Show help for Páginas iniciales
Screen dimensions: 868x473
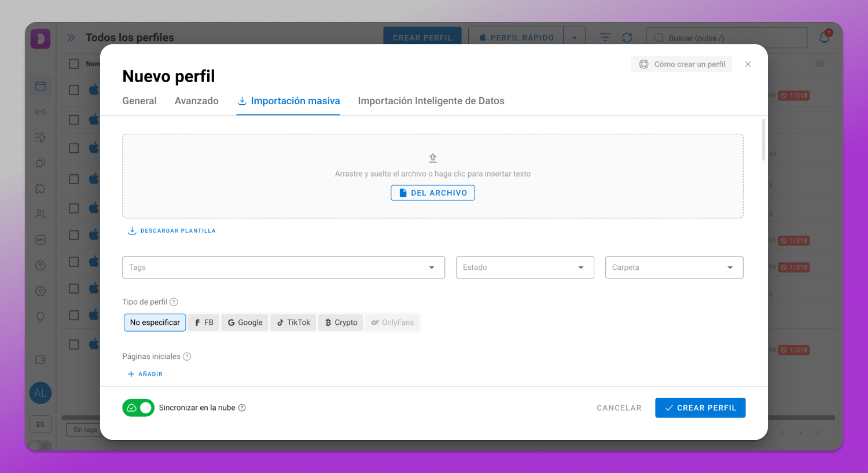[187, 357]
